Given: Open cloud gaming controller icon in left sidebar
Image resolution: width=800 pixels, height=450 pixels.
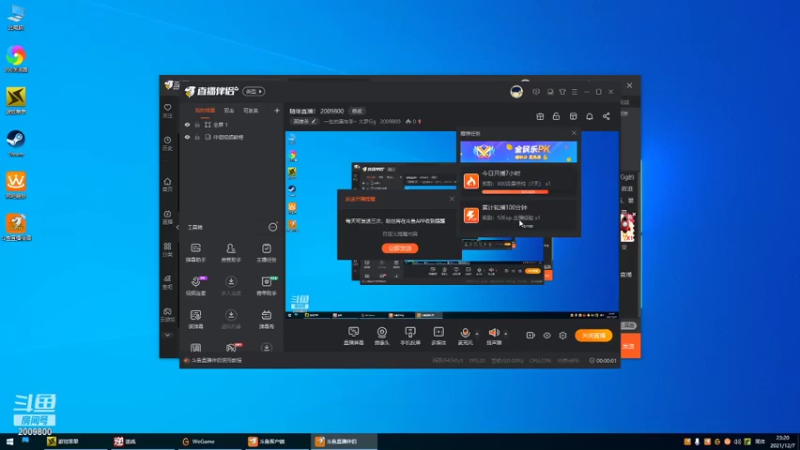Looking at the screenshot, I should point(167,314).
